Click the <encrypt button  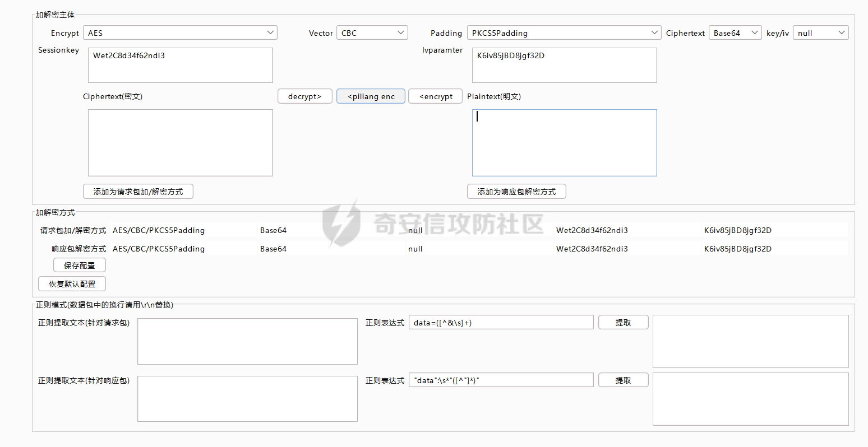click(x=436, y=96)
